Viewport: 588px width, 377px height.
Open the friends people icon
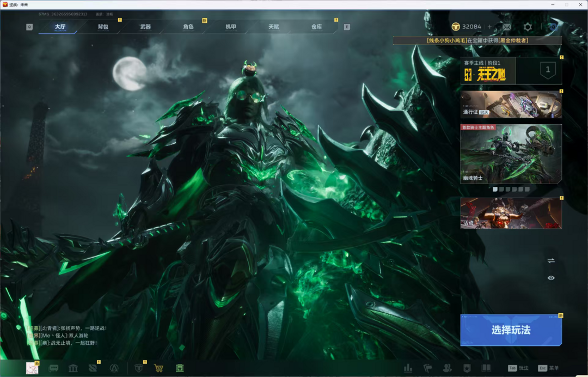[x=447, y=368]
